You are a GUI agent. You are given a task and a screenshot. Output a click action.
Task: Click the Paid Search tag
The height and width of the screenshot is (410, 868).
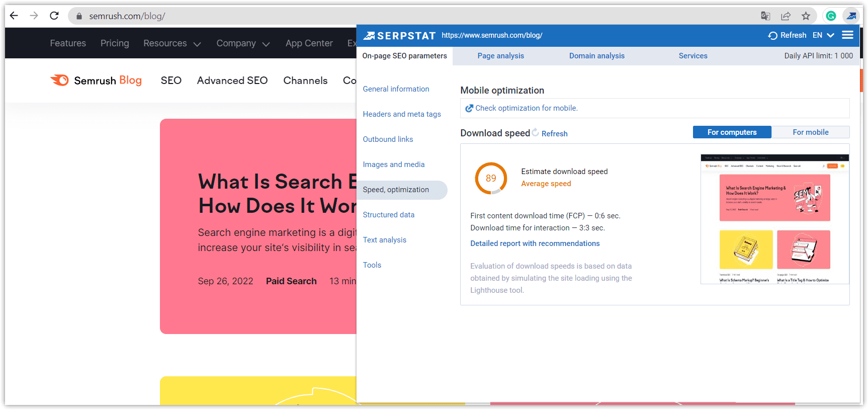[x=291, y=281]
